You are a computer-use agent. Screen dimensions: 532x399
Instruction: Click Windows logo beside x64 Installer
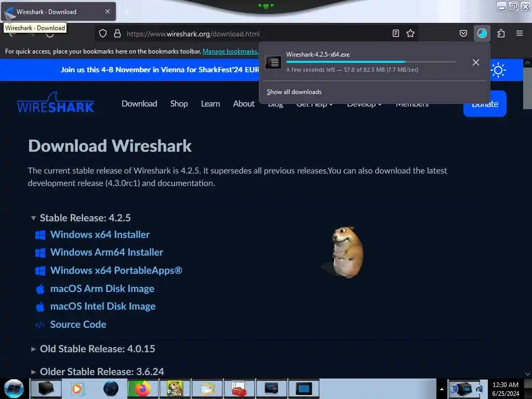40,235
